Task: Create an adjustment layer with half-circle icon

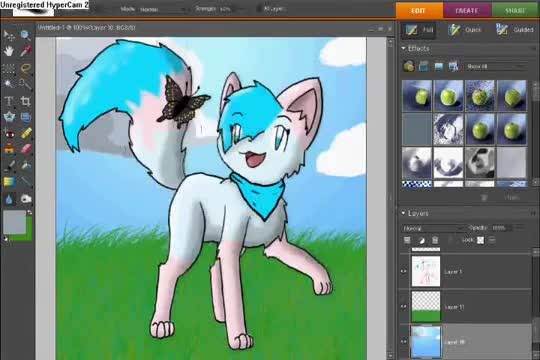Action: coord(421,240)
